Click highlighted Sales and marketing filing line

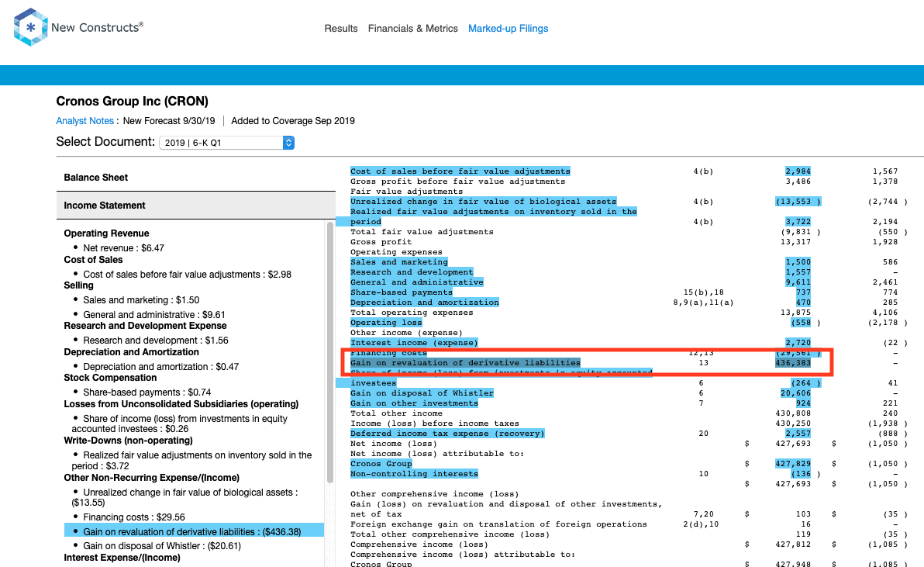[x=399, y=262]
